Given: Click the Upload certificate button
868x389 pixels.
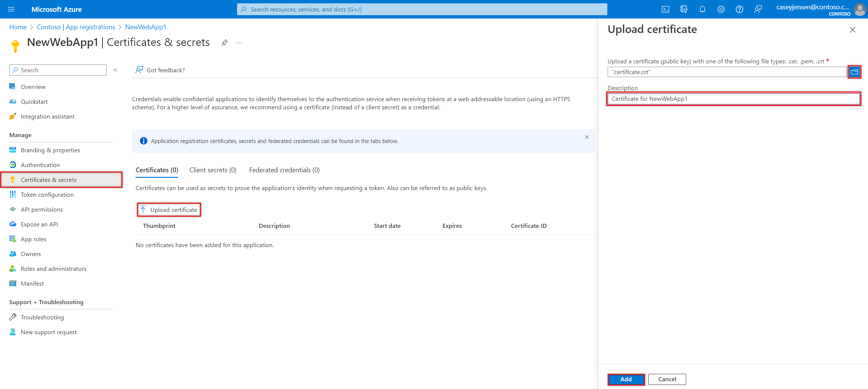Looking at the screenshot, I should click(x=169, y=210).
